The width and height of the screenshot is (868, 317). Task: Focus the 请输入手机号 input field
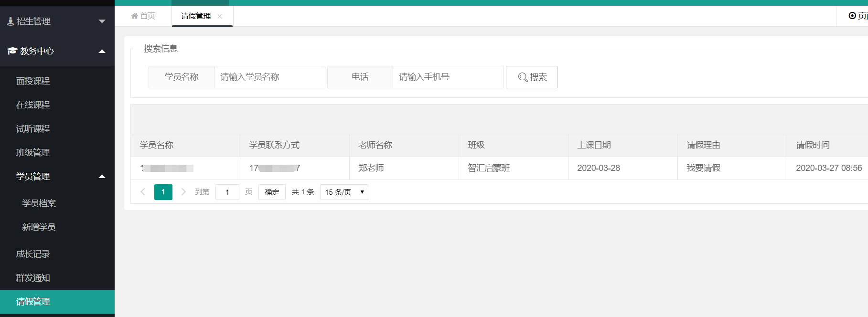[448, 77]
